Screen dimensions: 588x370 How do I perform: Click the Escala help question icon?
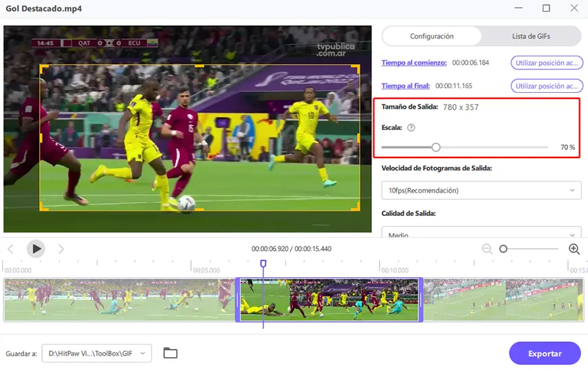411,128
